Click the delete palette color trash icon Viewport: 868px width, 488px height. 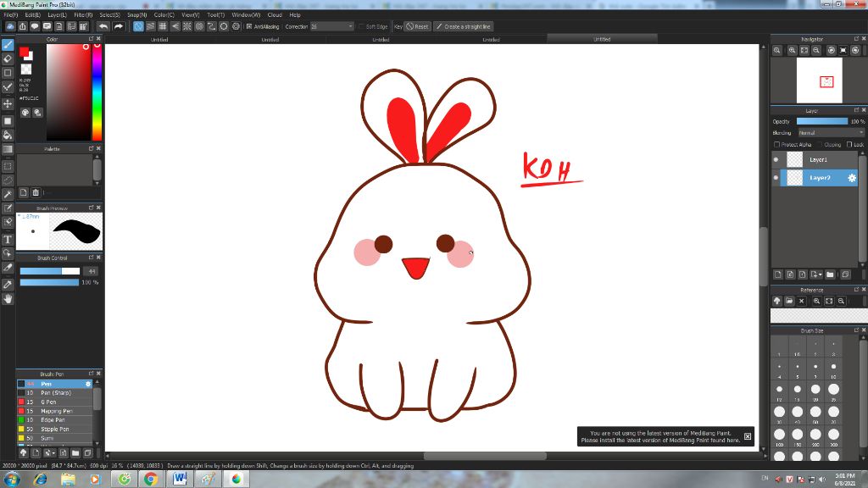[x=36, y=192]
